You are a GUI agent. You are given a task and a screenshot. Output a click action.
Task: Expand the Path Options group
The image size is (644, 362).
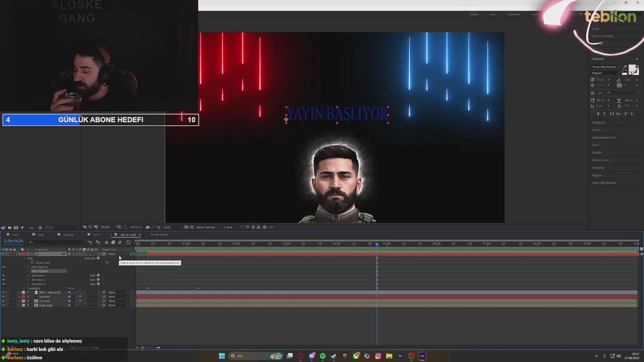(x=28, y=267)
